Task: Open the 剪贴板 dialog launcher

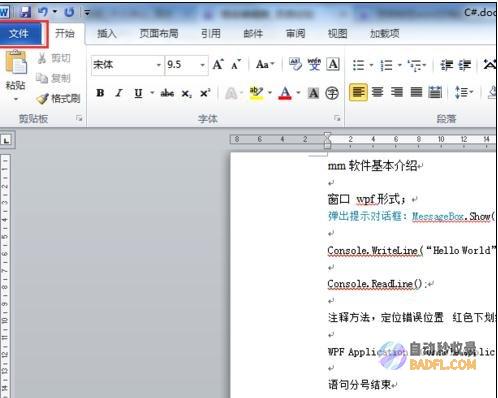Action: point(79,118)
